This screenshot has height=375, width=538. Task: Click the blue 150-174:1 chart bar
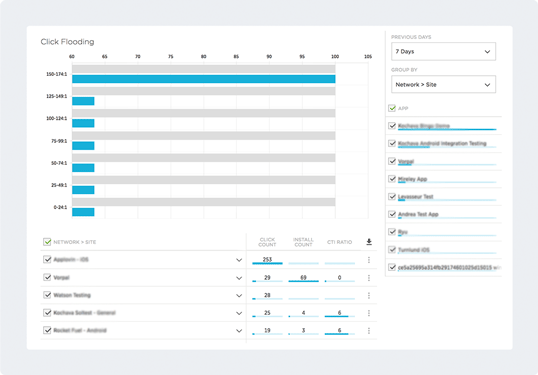tap(203, 79)
